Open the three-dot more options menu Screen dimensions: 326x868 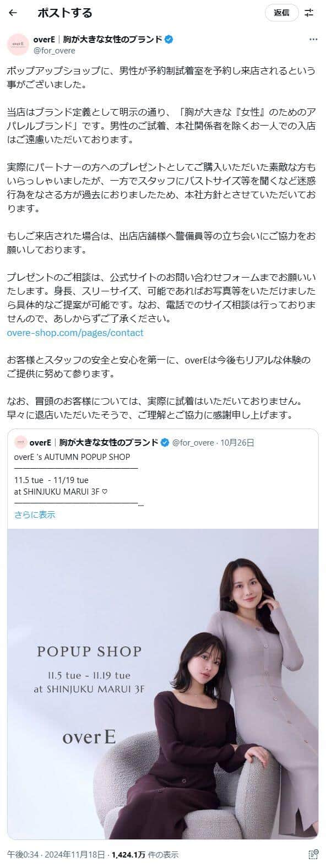pos(313,40)
